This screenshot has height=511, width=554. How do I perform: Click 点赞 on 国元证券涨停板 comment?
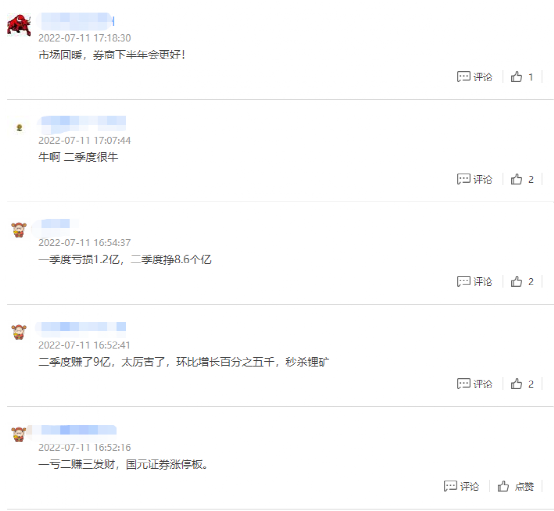pyautogui.click(x=515, y=486)
